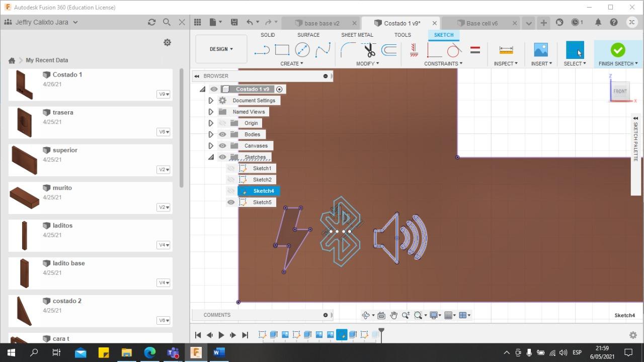
Task: Select the Center Diameter Circle tool
Action: point(302,50)
